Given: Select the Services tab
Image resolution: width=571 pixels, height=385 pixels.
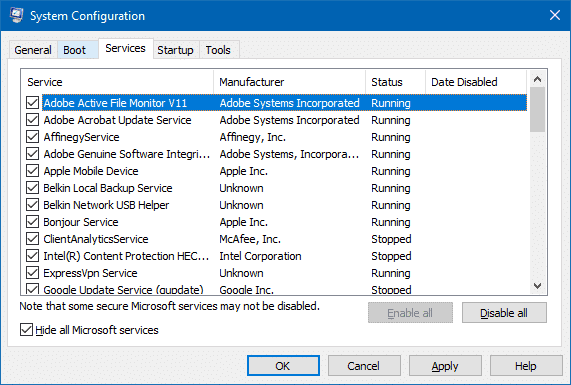Looking at the screenshot, I should pyautogui.click(x=125, y=48).
